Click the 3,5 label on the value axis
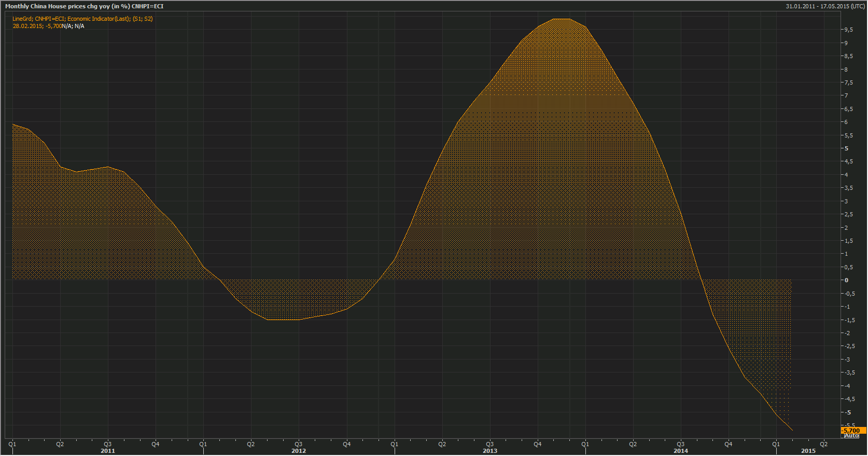 coord(848,188)
